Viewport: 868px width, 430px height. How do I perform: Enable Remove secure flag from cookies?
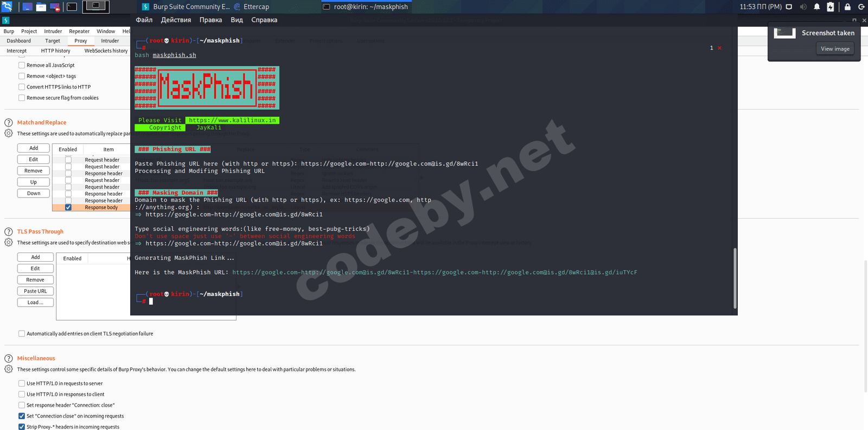pos(22,98)
